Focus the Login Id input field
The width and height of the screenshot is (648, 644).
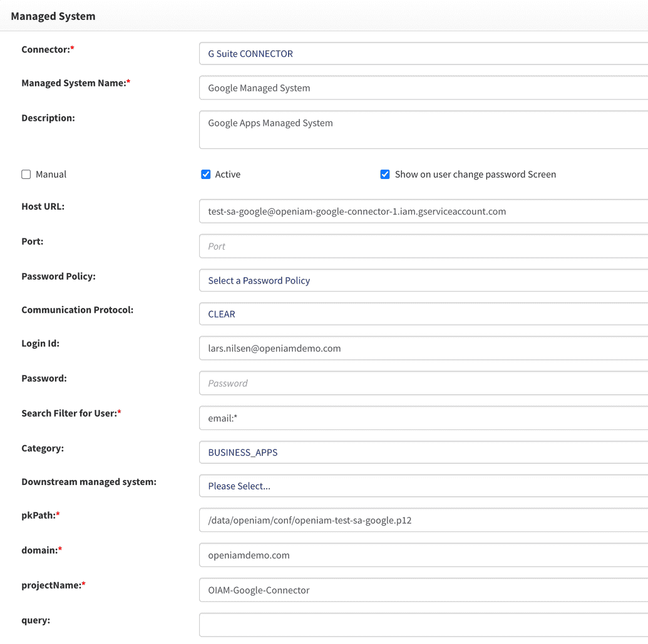[x=423, y=349]
